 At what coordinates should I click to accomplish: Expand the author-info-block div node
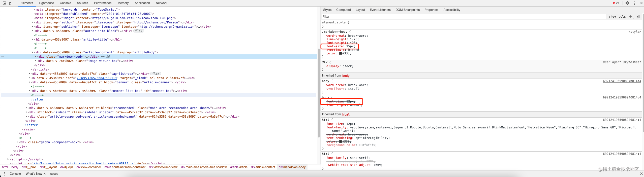[32, 31]
